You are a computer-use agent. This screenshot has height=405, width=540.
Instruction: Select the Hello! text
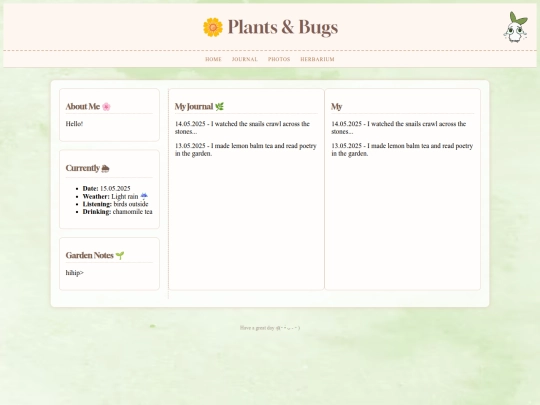tap(74, 124)
